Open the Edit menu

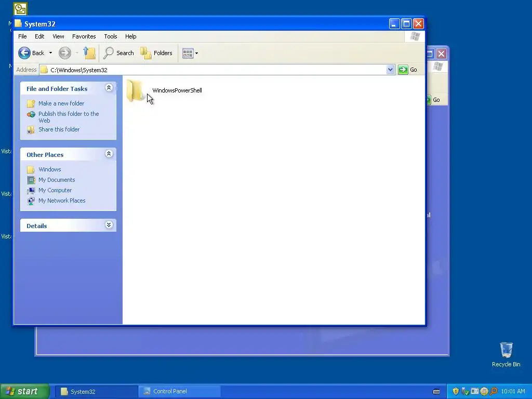[x=39, y=36]
